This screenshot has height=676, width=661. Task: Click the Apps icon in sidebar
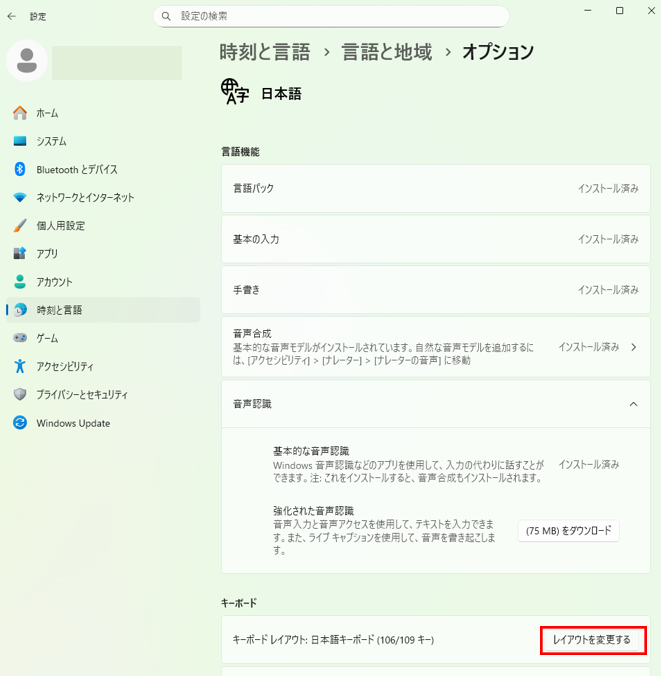(20, 253)
